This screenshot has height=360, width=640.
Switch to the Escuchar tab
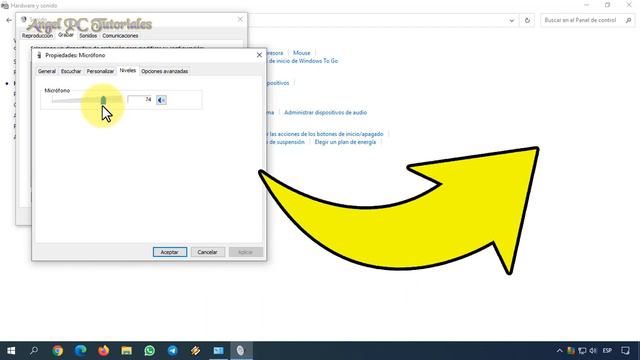(71, 71)
